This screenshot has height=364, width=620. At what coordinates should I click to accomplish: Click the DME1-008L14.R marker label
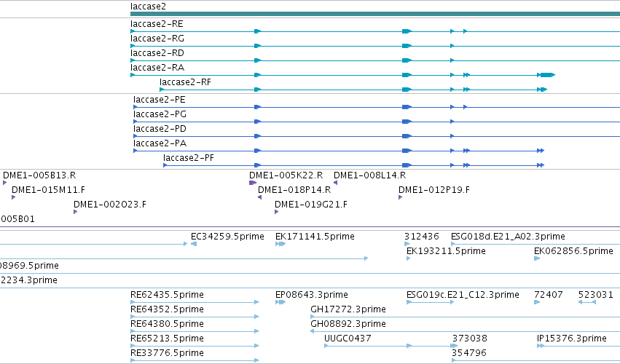369,175
